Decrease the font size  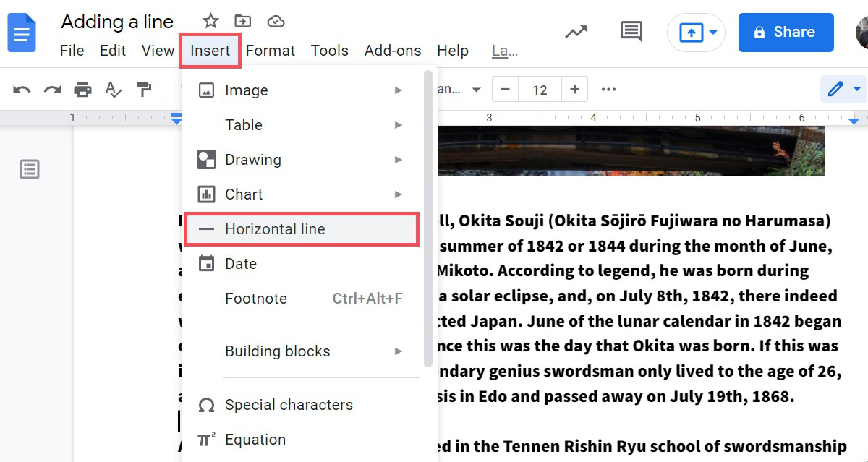point(505,90)
